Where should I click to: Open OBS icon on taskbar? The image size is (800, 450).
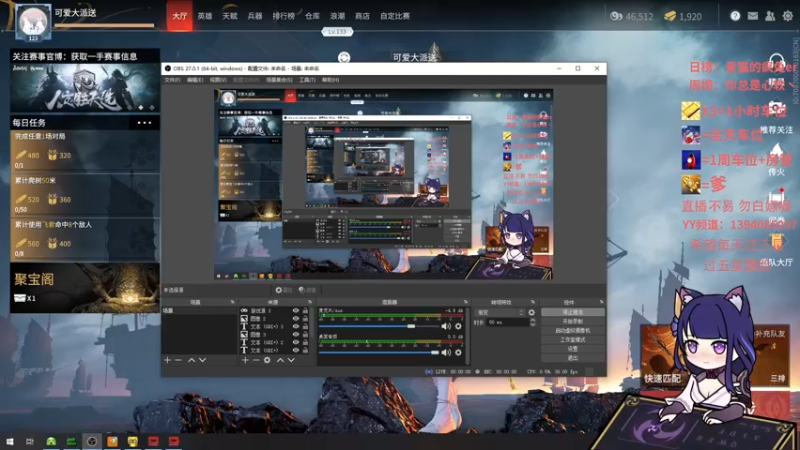pos(92,441)
